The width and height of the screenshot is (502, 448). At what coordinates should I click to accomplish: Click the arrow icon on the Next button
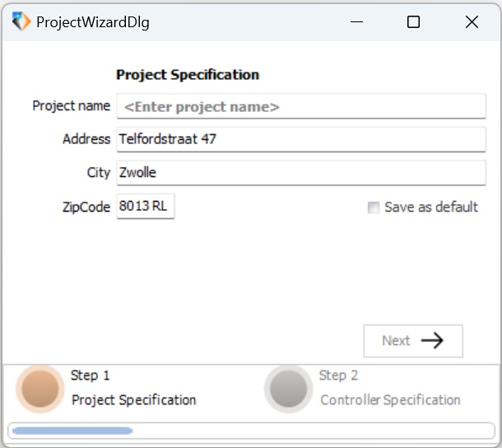432,340
